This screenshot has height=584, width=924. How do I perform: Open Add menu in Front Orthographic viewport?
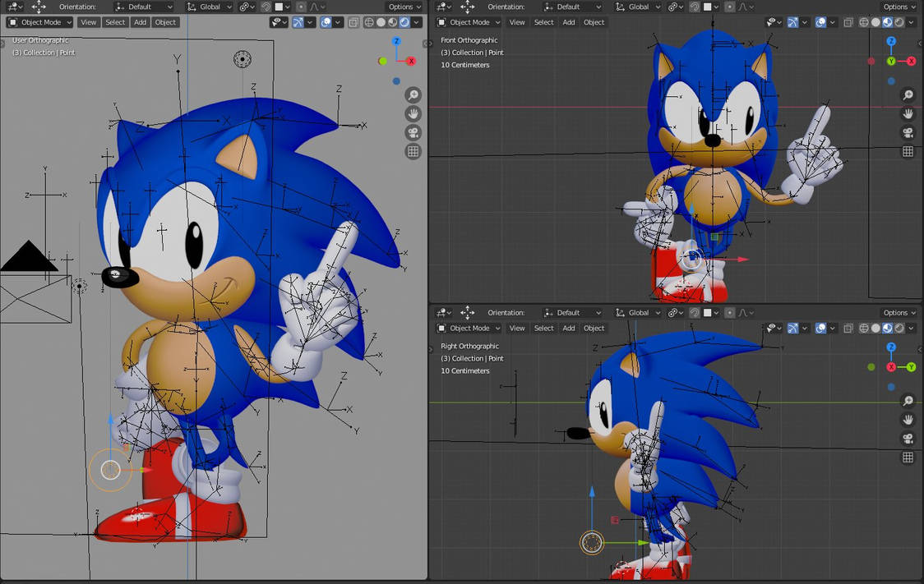click(569, 22)
